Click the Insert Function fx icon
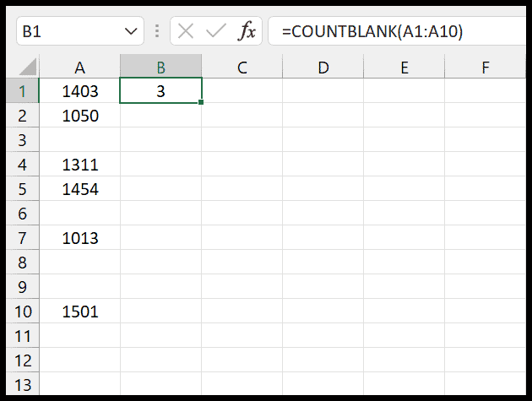The height and width of the screenshot is (401, 532). (247, 31)
